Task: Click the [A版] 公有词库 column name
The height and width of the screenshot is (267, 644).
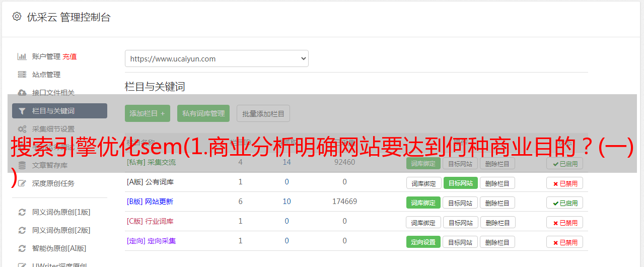Action: tap(150, 182)
